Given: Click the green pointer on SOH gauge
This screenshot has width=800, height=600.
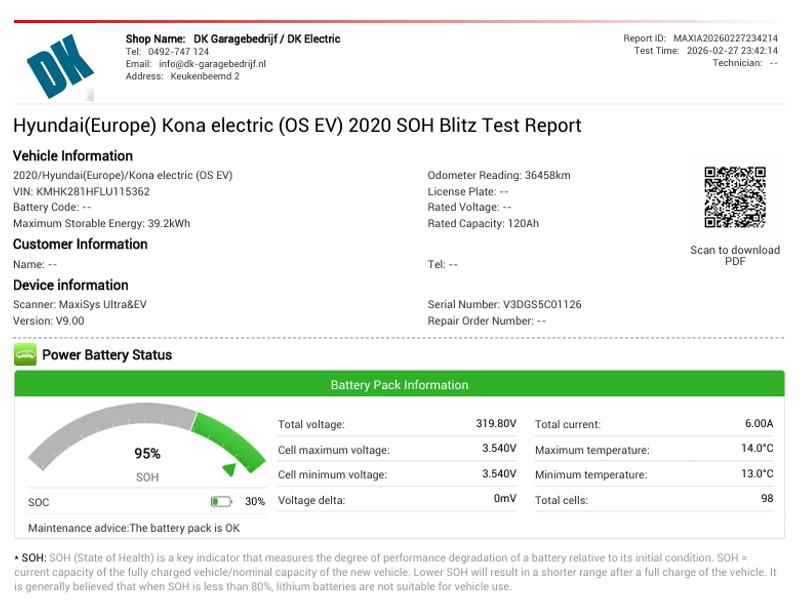Looking at the screenshot, I should [230, 469].
